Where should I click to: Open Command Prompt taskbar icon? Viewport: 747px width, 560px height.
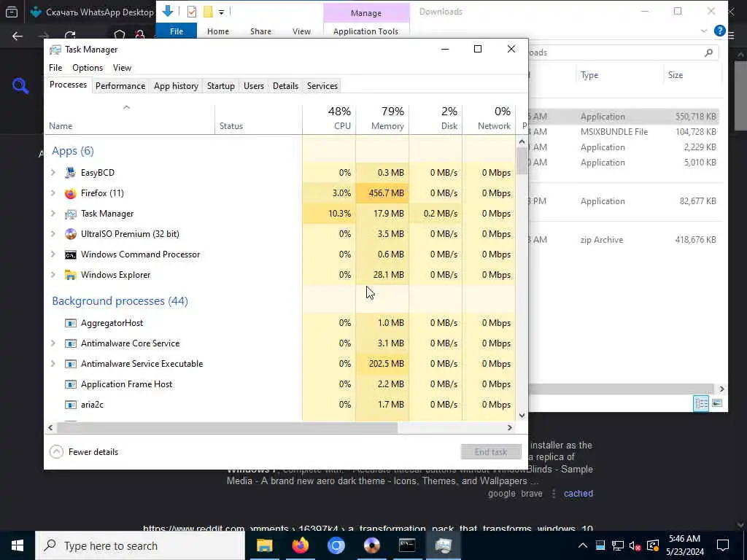point(407,545)
